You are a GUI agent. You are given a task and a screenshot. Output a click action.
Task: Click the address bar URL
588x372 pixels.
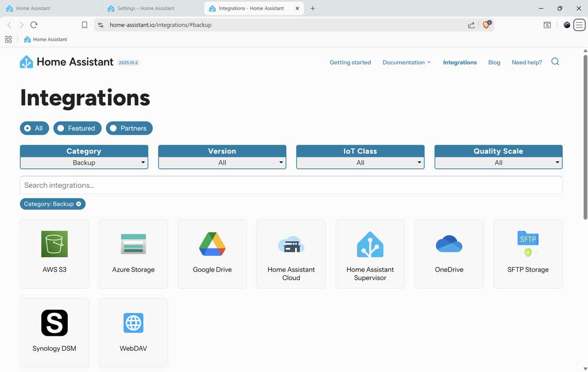[161, 25]
